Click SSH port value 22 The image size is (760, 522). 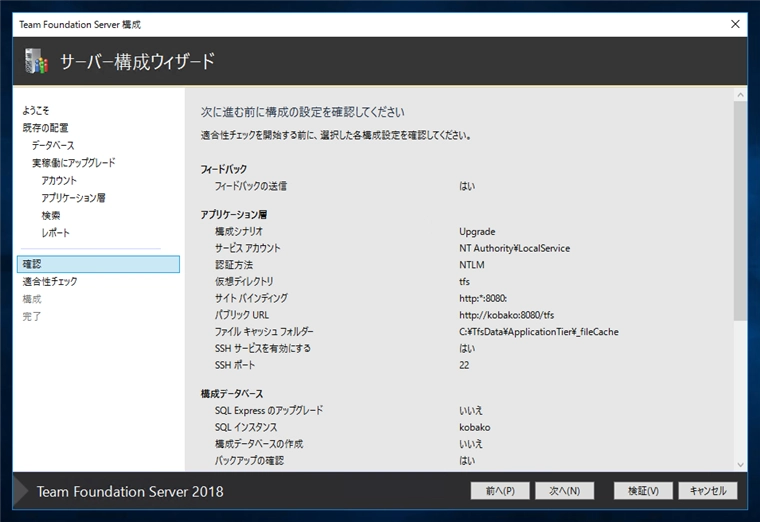(x=464, y=365)
